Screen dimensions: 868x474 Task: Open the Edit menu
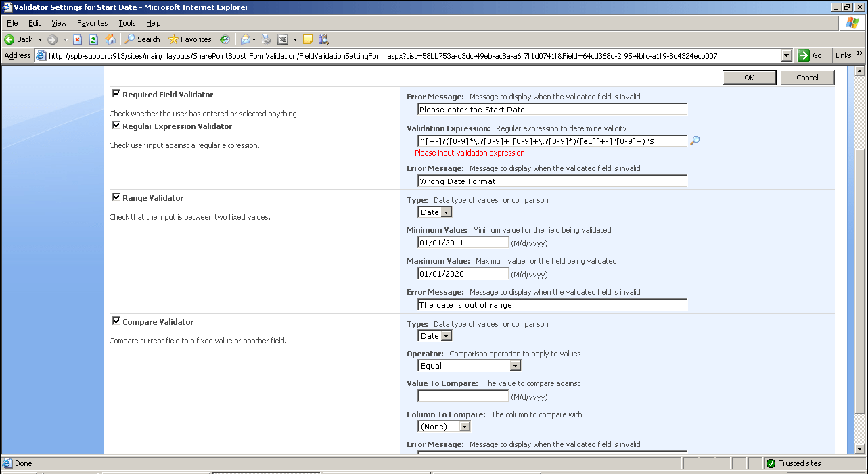point(35,23)
